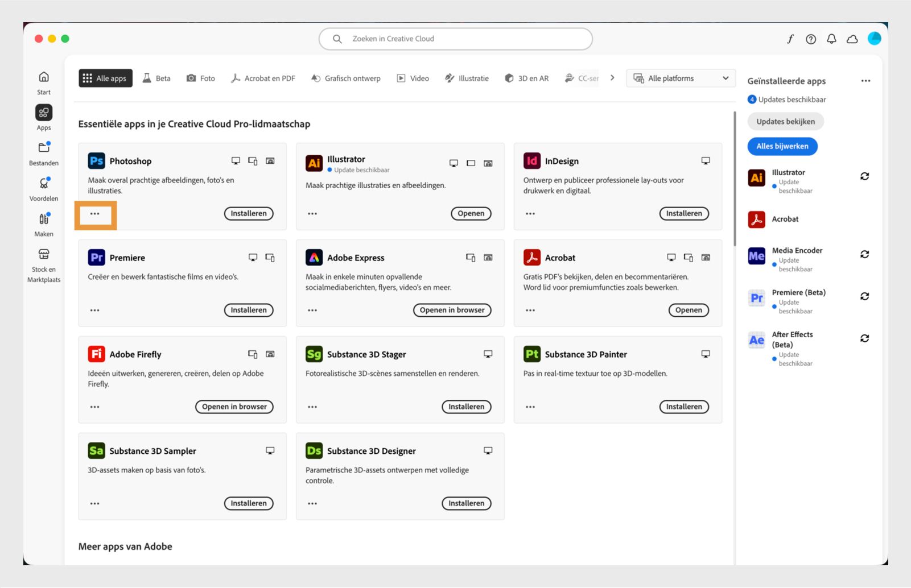Open the help question mark icon
Screen dimensions: 911x588
click(811, 39)
